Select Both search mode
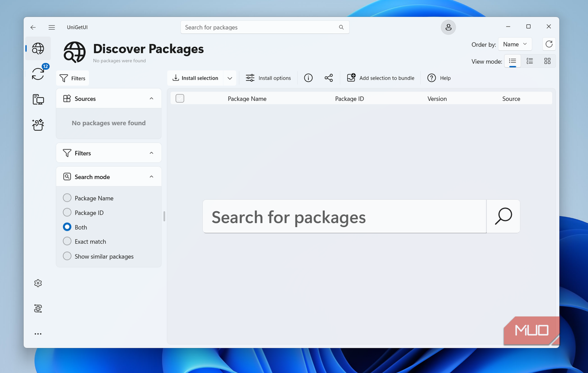This screenshot has width=588, height=373. (75, 227)
